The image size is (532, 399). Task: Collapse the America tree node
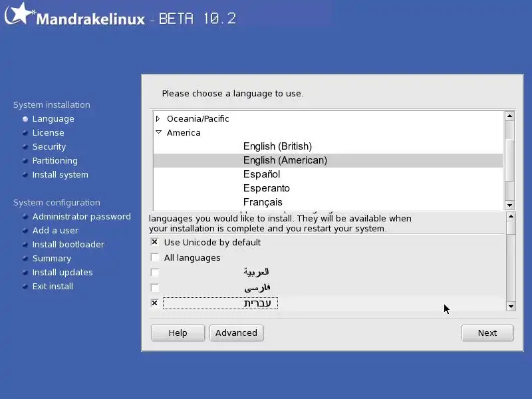158,132
